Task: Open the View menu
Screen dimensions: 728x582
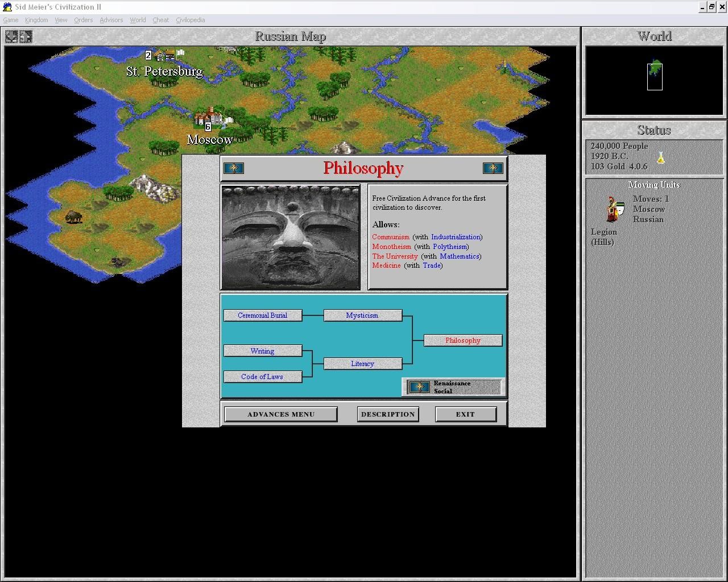Action: click(x=61, y=20)
